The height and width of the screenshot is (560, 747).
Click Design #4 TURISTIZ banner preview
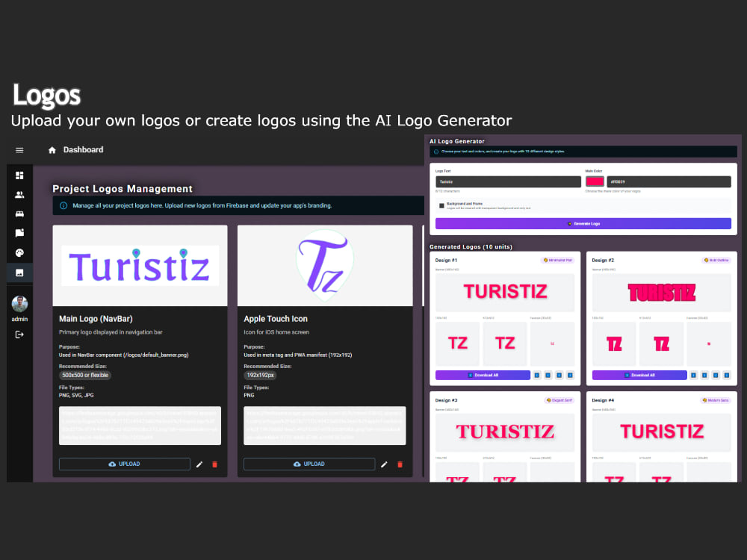(x=661, y=432)
